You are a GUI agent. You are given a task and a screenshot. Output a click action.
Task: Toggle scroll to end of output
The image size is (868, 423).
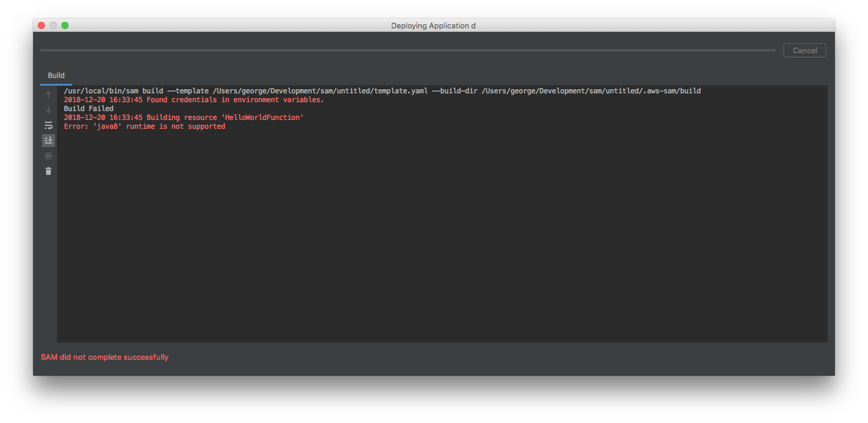[x=48, y=141]
